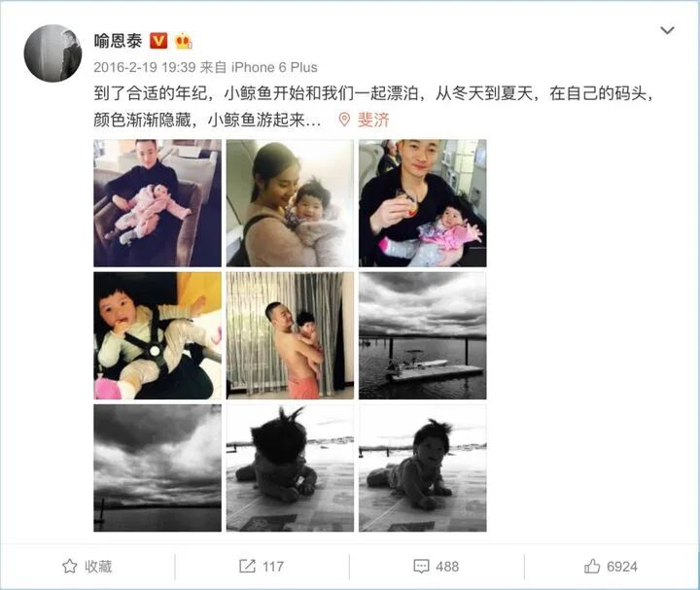Screen dimensions: 700x590
Task: Open the 斐济 location tag link
Action: pos(373,120)
